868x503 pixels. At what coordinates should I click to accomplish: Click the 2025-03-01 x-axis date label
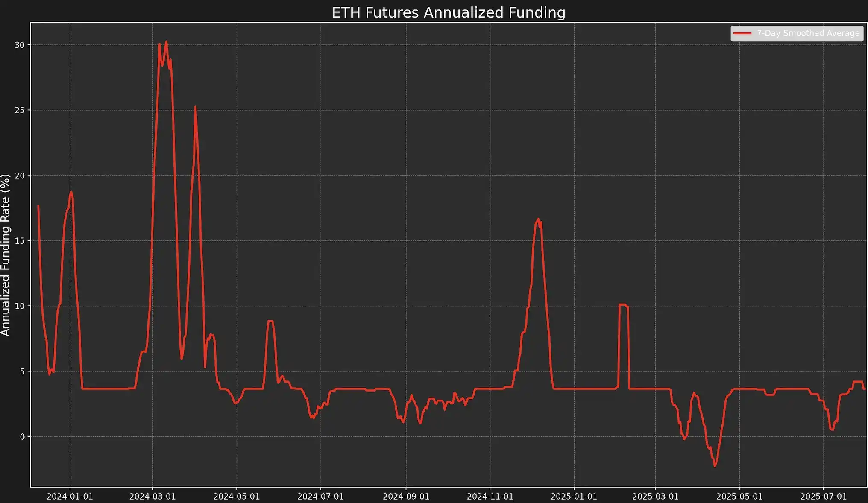(655, 497)
